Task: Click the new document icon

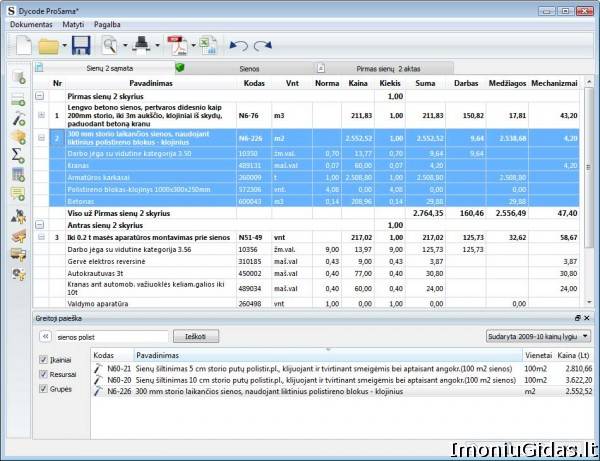Action: (22, 45)
